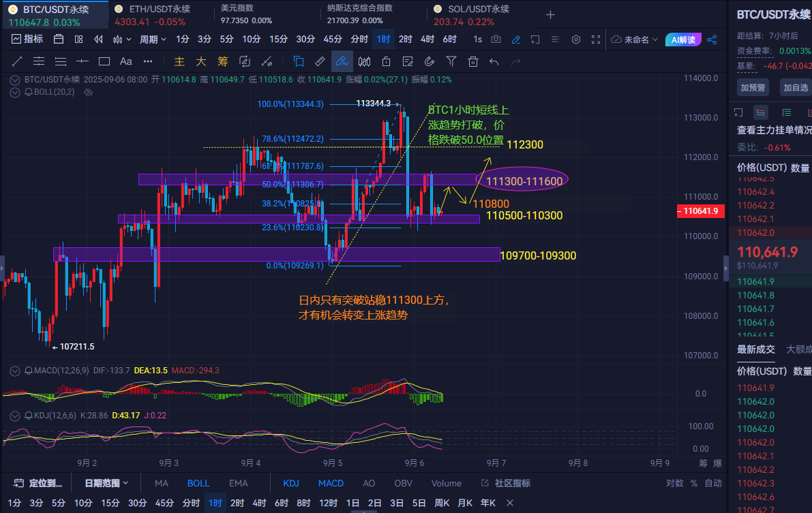Click the 加预警 alert button
812x513 pixels.
(x=753, y=87)
